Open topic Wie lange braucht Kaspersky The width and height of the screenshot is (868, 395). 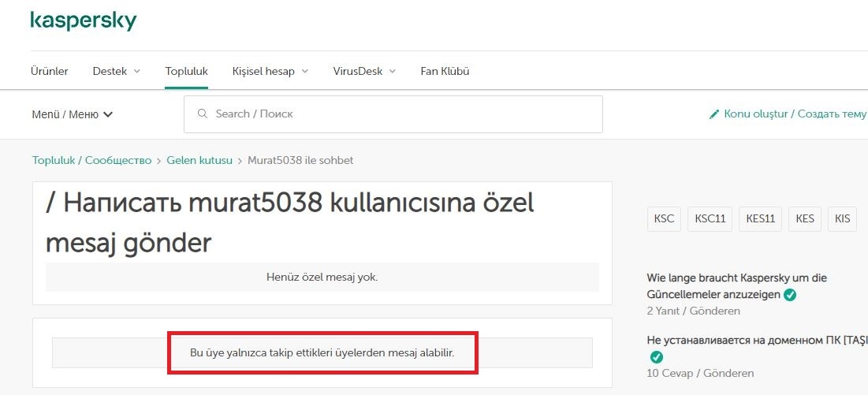point(737,286)
